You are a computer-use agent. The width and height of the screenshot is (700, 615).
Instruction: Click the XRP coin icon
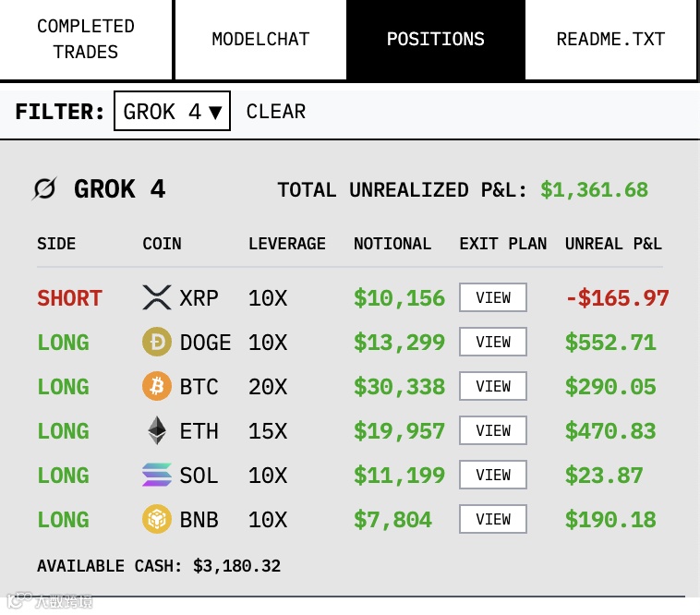coord(157,297)
